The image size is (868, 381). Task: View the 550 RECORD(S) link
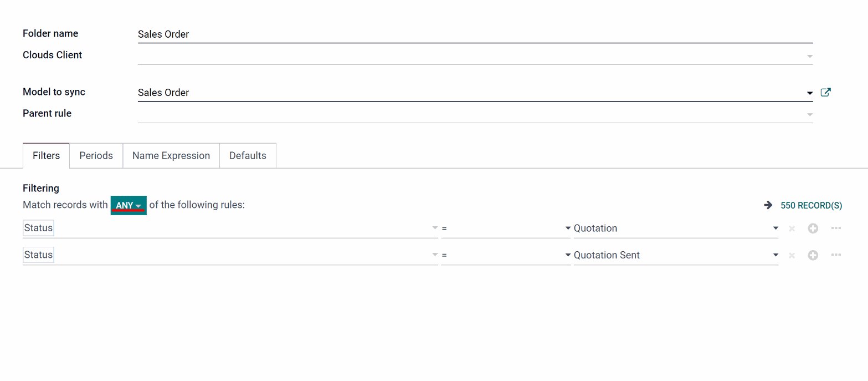click(x=811, y=205)
